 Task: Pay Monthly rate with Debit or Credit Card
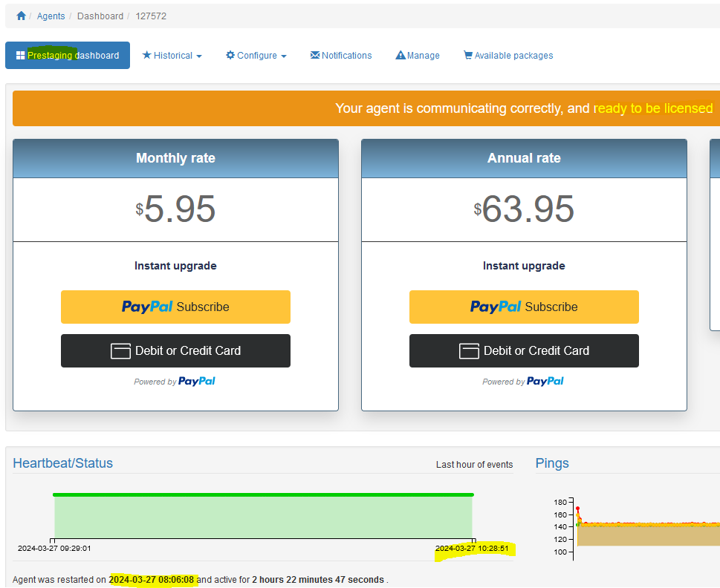coord(175,351)
